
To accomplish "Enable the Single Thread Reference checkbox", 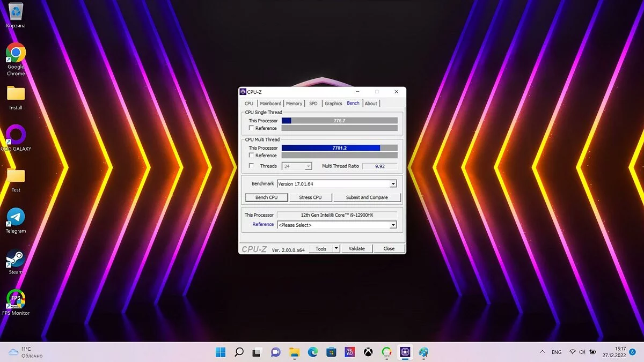I will pos(251,128).
